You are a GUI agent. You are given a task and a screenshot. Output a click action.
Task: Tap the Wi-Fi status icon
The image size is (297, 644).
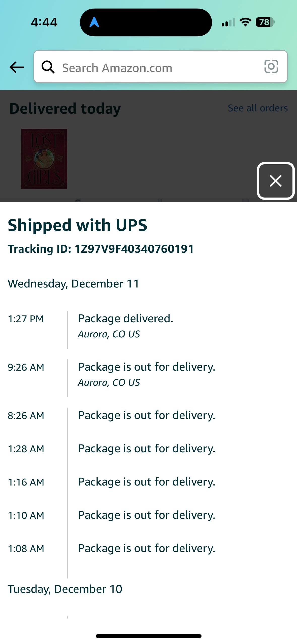[x=245, y=22]
